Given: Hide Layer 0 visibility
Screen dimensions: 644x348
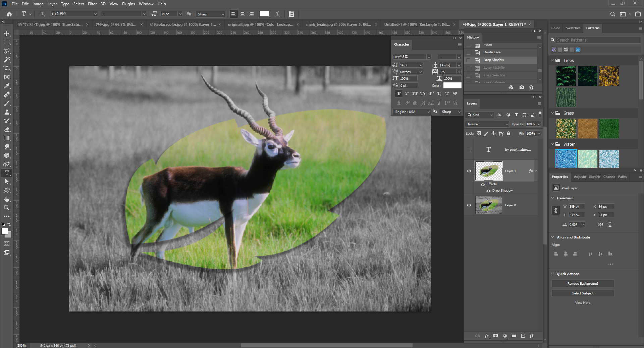Looking at the screenshot, I should click(469, 205).
